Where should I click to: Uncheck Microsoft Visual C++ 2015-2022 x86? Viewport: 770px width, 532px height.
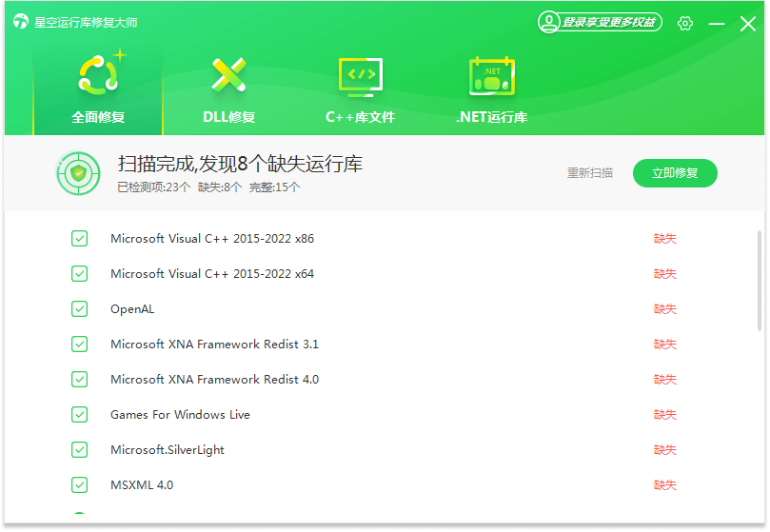(x=80, y=238)
